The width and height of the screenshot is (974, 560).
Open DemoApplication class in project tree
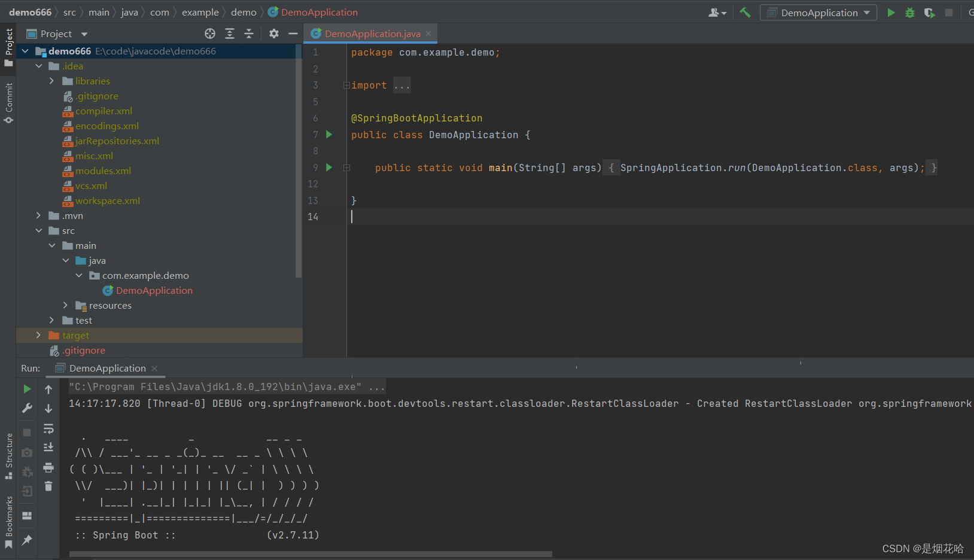tap(154, 291)
